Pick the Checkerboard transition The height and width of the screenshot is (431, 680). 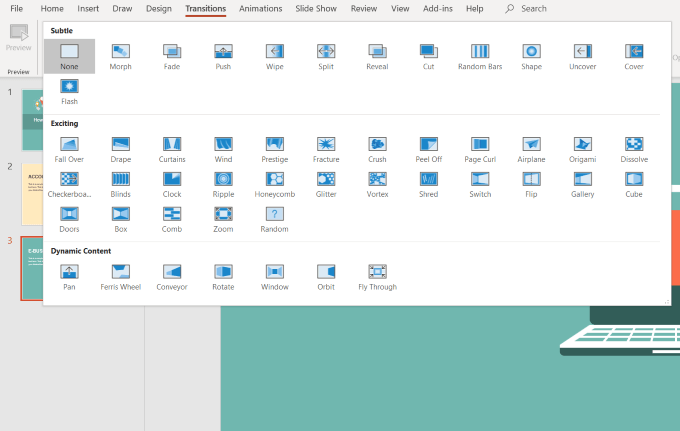[69, 184]
